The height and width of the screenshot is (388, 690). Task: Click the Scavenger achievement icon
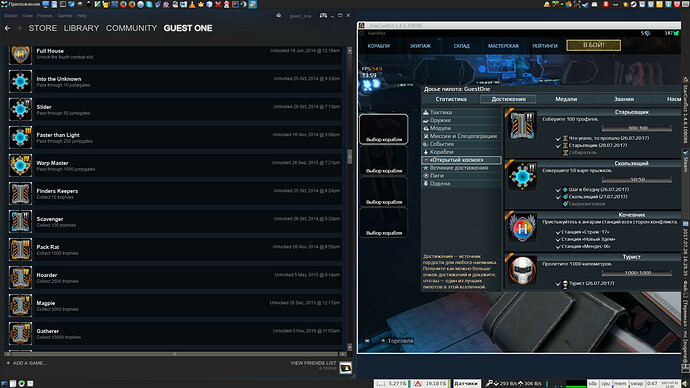20,221
